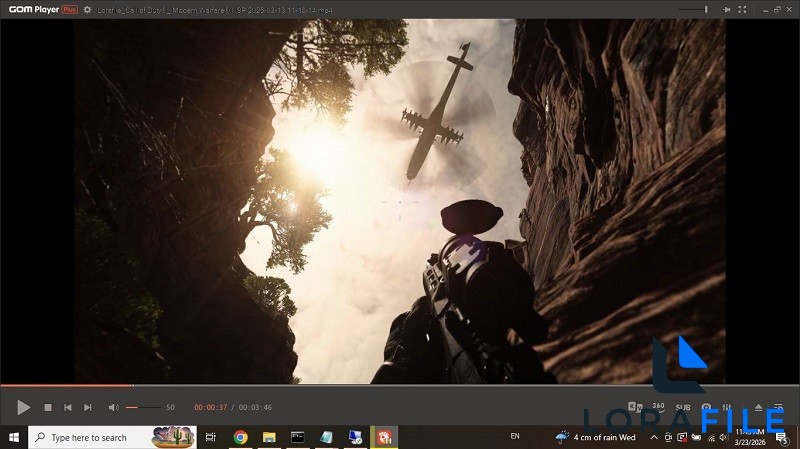Expand the hidden system tray icons
800x449 pixels.
pyautogui.click(x=654, y=437)
